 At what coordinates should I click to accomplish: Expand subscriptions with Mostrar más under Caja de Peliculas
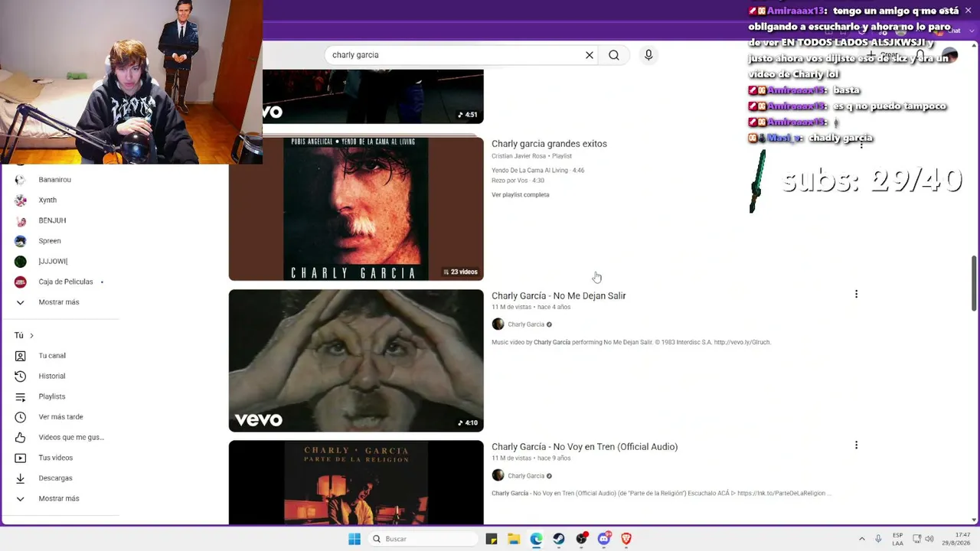click(59, 302)
